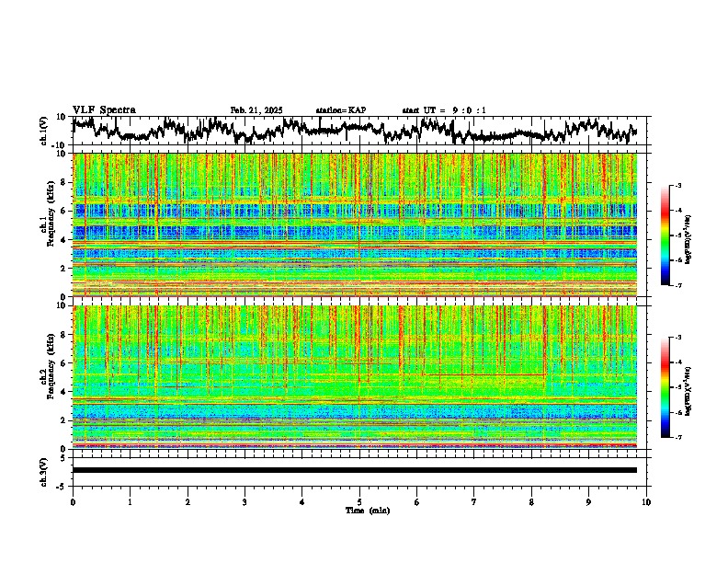This screenshot has width=728, height=563.
Task: Click the "start UT = 9 : 0 : 1" text
Action: click(444, 110)
